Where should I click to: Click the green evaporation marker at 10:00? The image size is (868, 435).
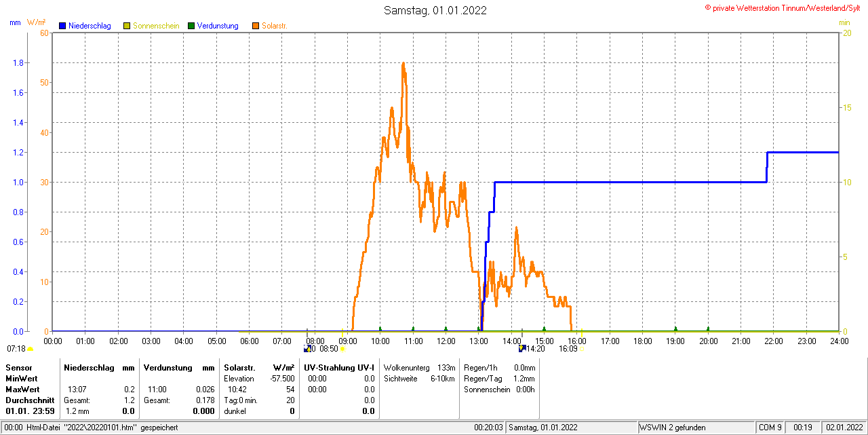pyautogui.click(x=380, y=328)
